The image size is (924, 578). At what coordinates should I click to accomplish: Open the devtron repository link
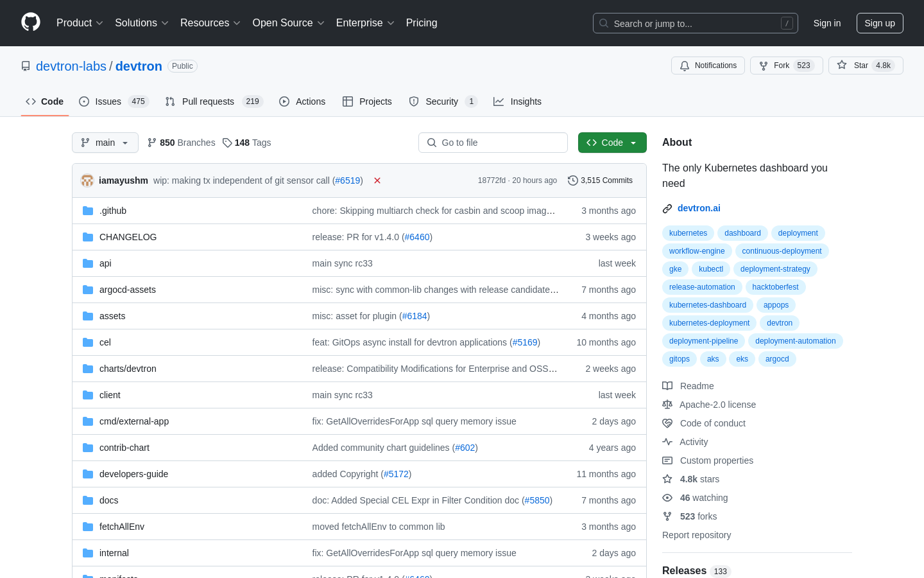[139, 66]
